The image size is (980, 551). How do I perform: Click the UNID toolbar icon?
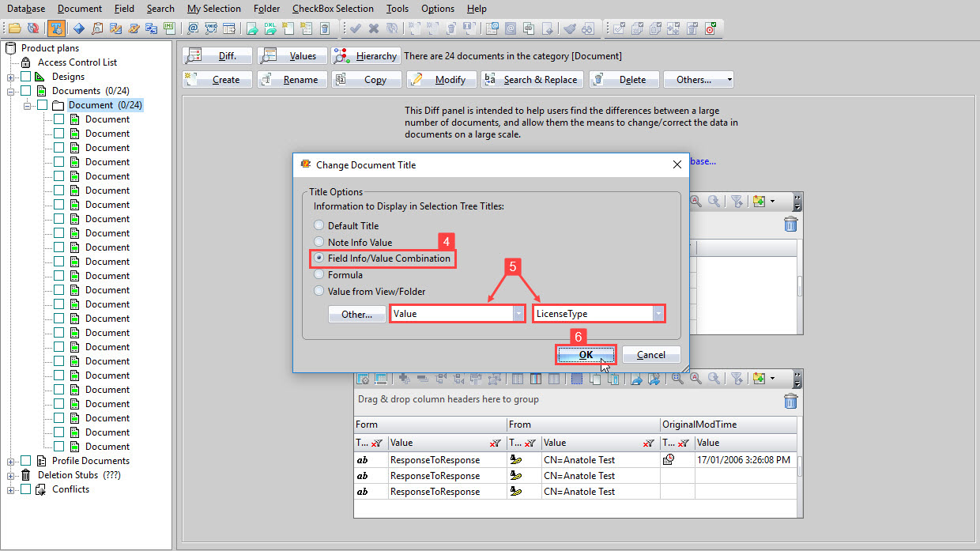pos(211,28)
